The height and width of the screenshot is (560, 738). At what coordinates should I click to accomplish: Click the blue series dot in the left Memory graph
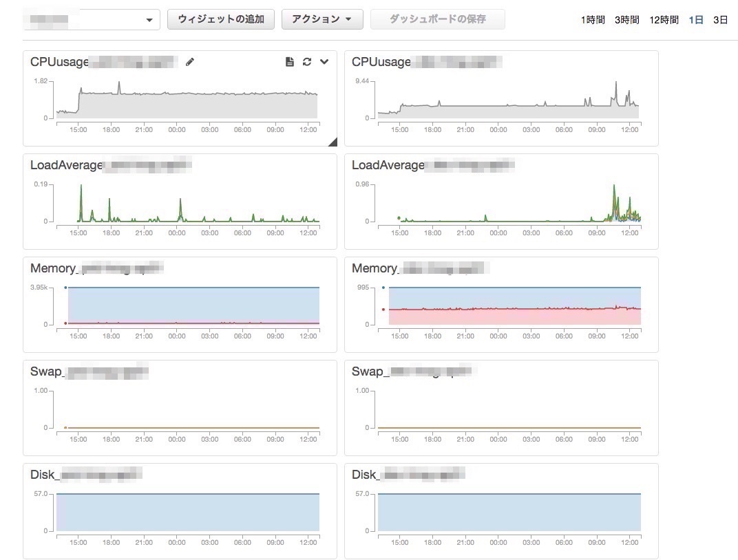(65, 288)
